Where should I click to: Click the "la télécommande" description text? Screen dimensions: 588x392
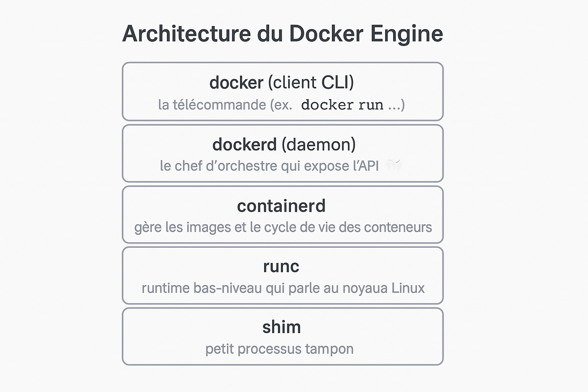pyautogui.click(x=212, y=105)
